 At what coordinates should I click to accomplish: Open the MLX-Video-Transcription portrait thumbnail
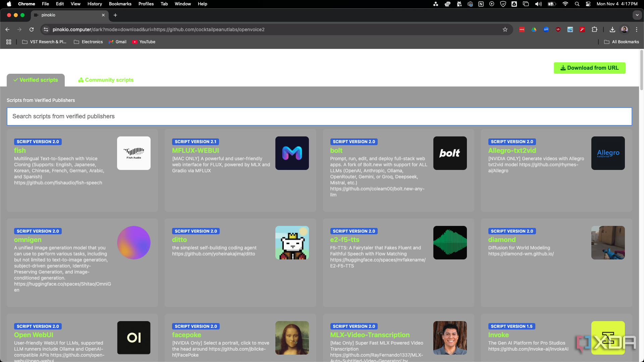[x=450, y=338]
